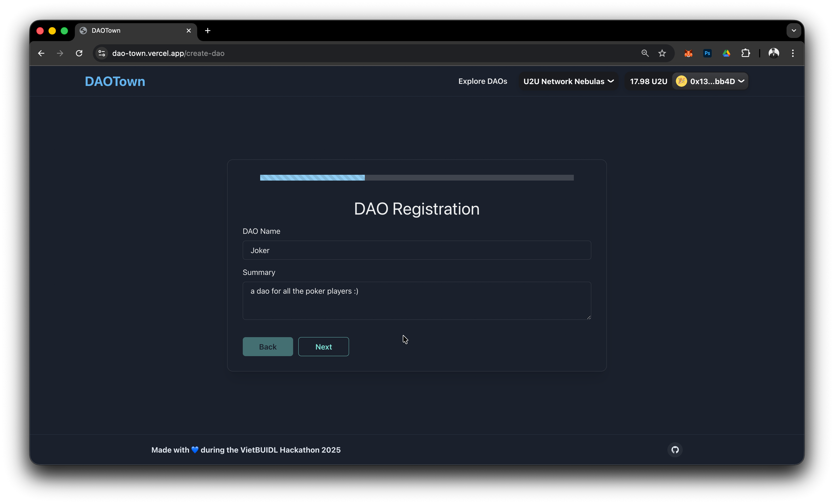This screenshot has height=504, width=834.
Task: Reload the page
Action: click(x=79, y=53)
